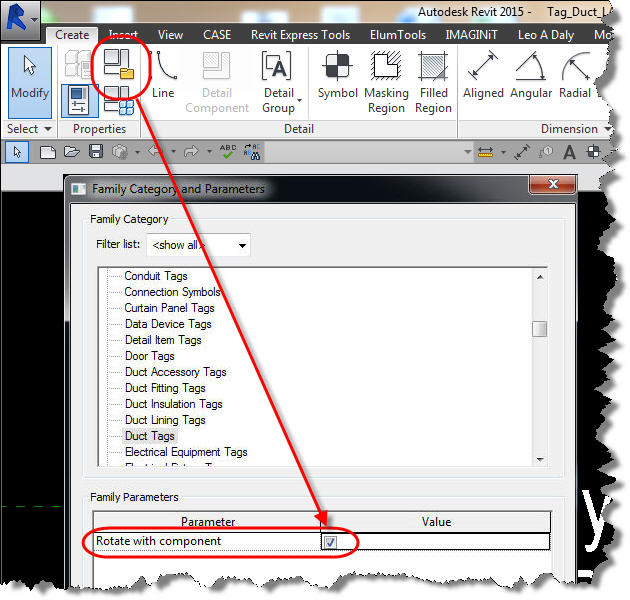Click the Parameter column header
630x600 pixels.
(x=207, y=522)
